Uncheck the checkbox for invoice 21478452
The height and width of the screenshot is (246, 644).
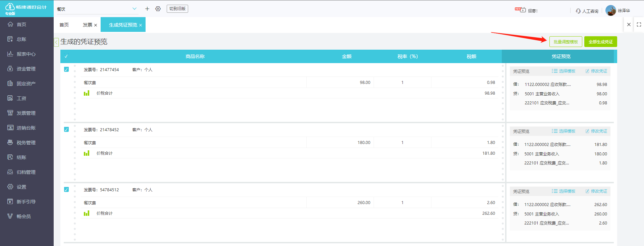click(66, 130)
